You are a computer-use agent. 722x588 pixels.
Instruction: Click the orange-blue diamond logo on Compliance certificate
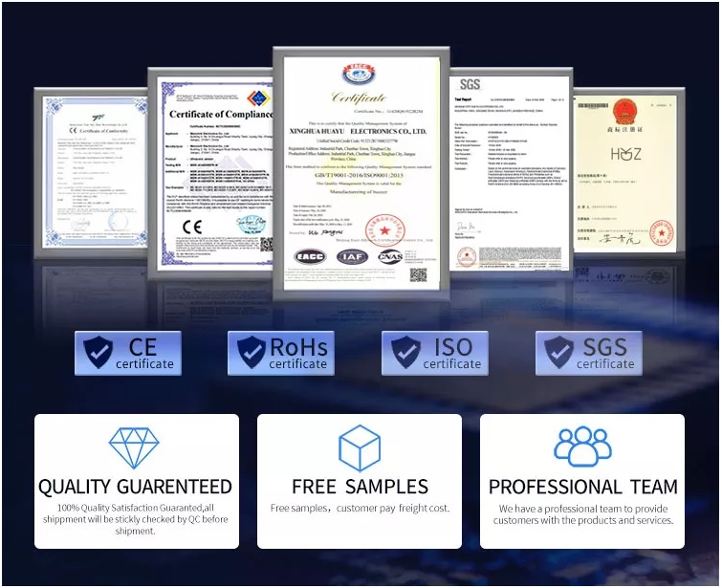[x=258, y=98]
